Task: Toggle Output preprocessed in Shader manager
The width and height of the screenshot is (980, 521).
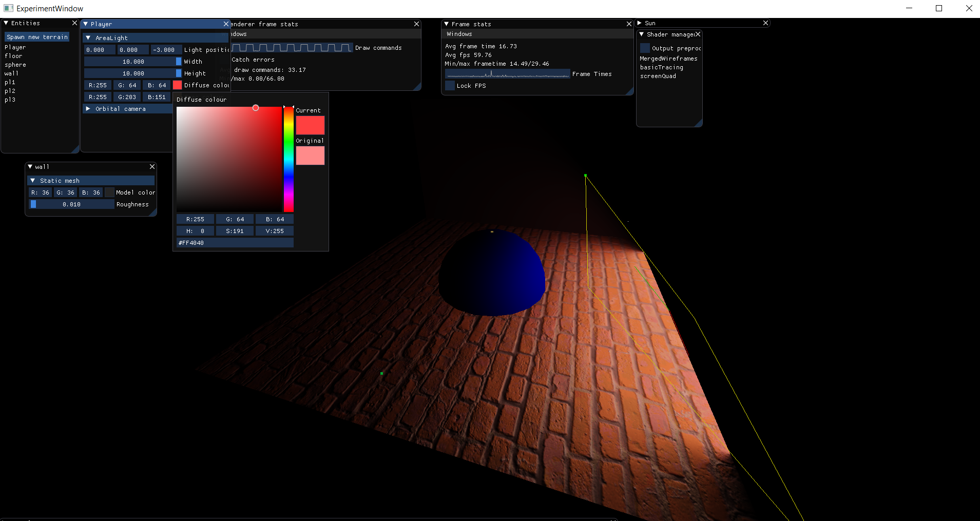Action: (x=645, y=48)
